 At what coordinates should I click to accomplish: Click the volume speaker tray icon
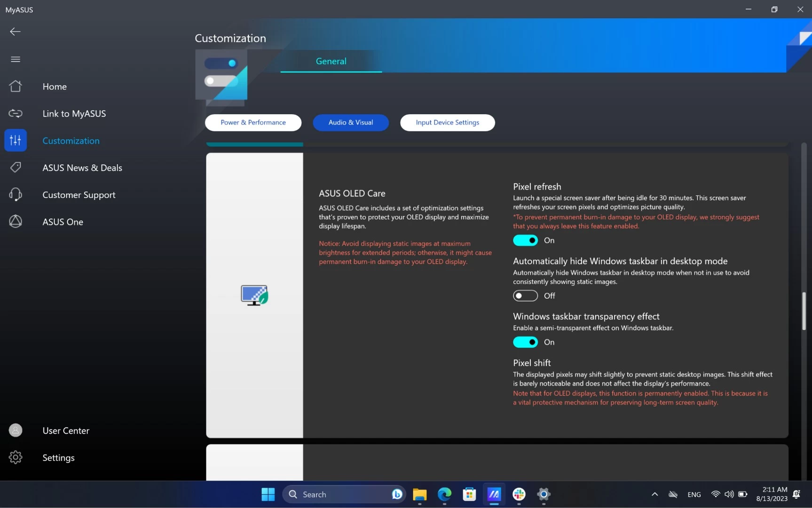point(729,494)
